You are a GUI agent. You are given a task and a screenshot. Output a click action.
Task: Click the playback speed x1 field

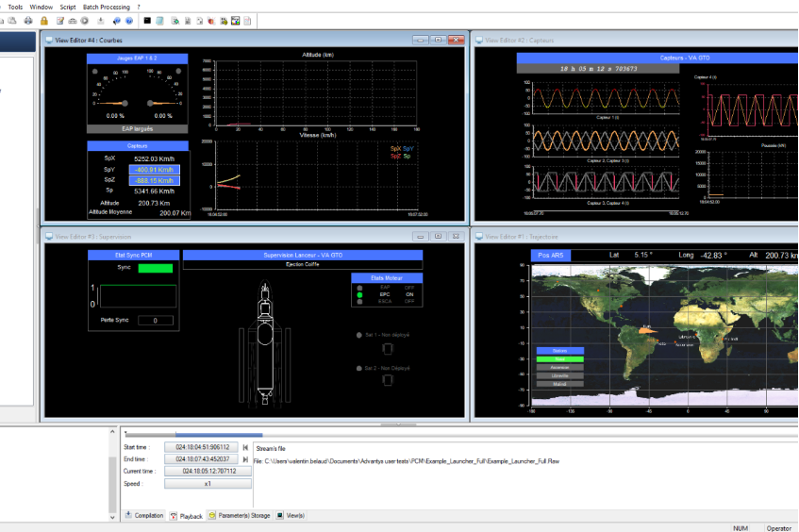208,483
